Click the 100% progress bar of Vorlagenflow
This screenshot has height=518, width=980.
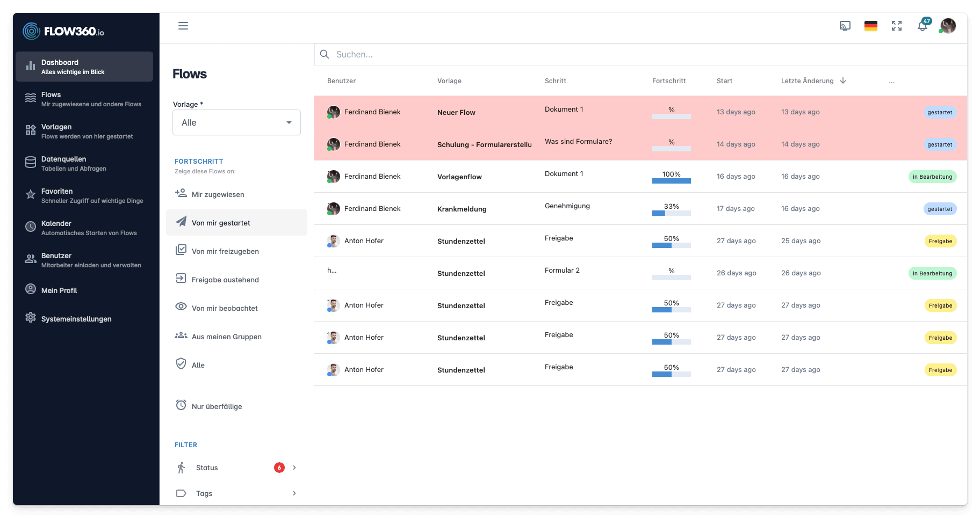point(671,181)
